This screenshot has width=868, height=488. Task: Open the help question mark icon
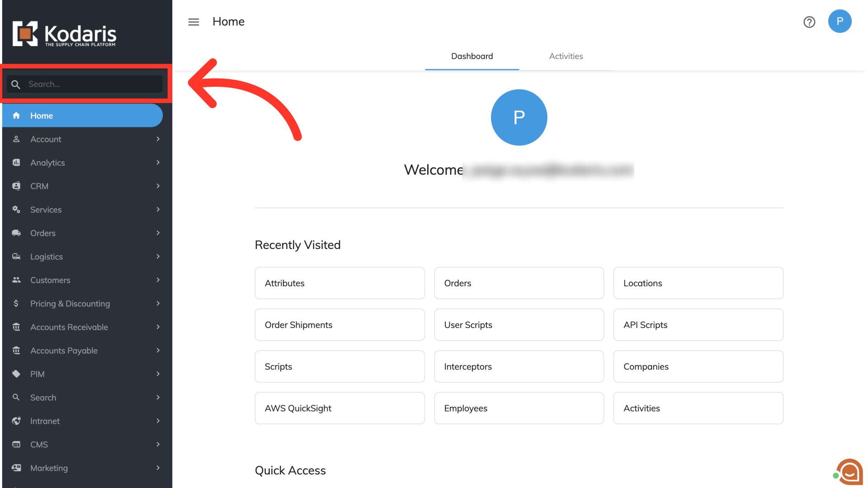tap(809, 22)
